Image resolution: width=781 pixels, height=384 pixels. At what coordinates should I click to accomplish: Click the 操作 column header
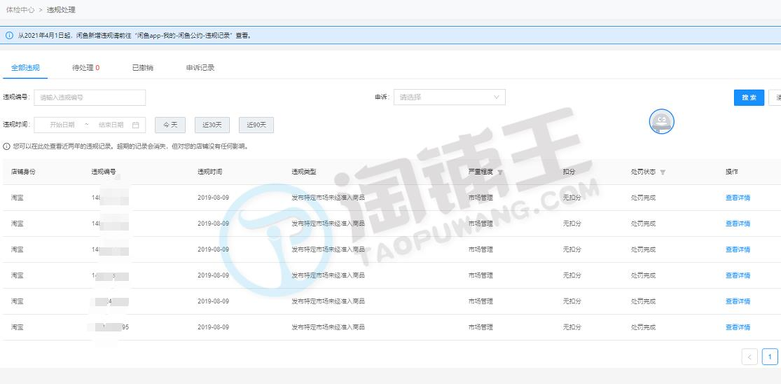tap(732, 172)
